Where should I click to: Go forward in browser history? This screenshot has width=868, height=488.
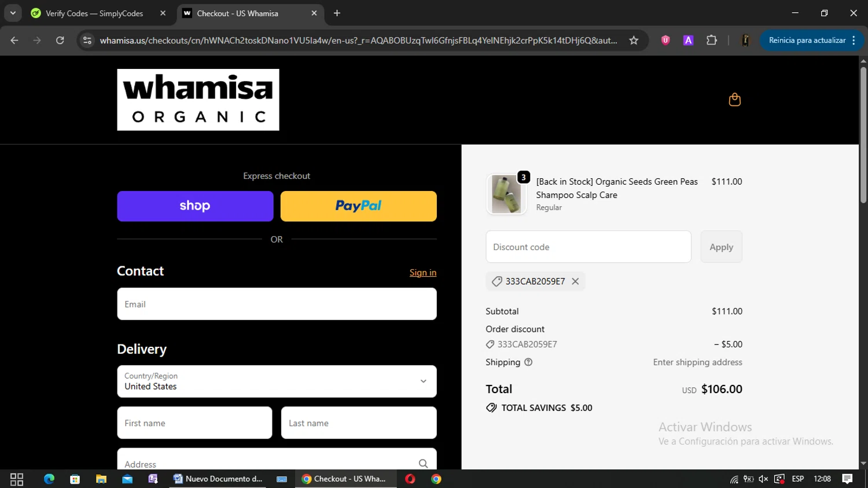click(x=37, y=41)
